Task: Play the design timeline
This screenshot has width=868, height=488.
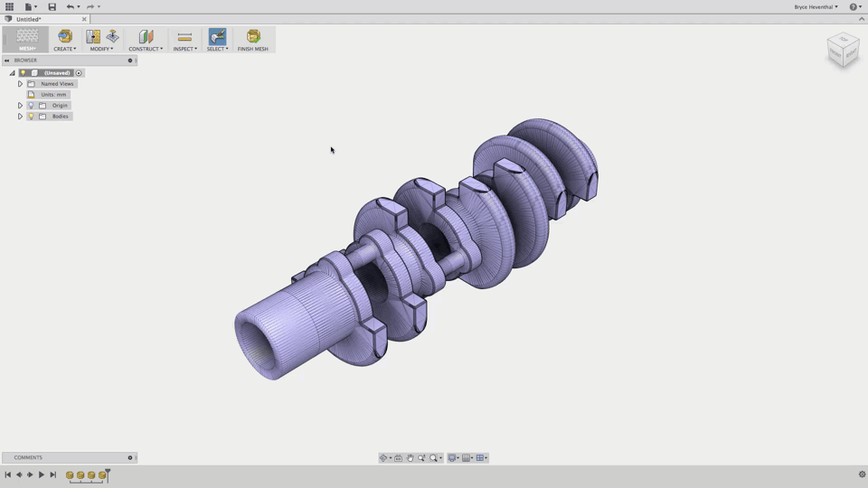Action: click(x=41, y=474)
